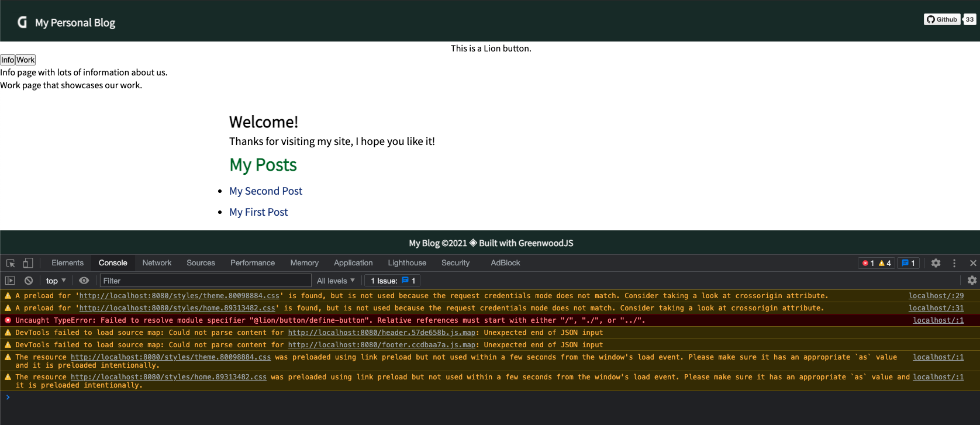
Task: Click the My Posts heading
Action: point(263,165)
